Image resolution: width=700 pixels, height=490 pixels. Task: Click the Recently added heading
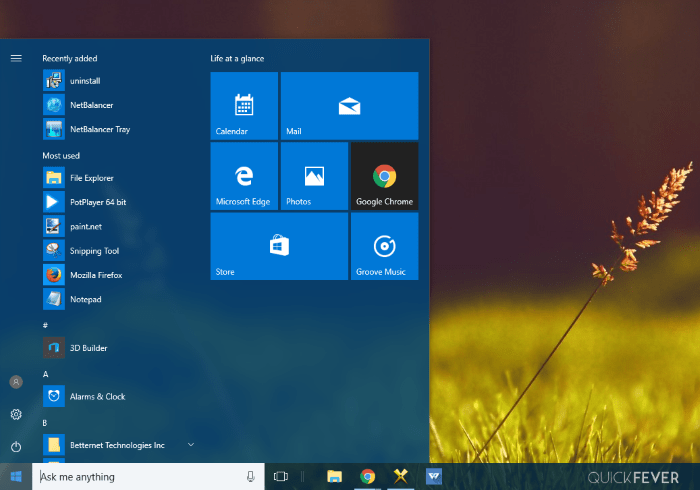click(x=70, y=58)
